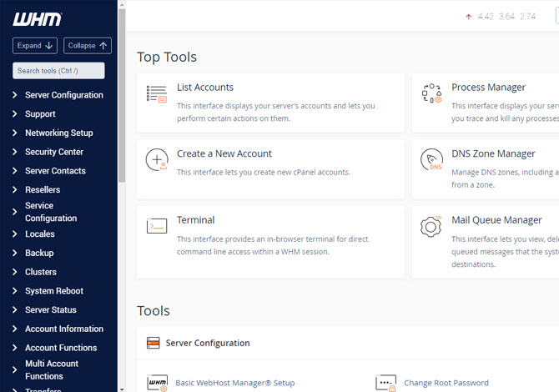Focus the Search tools input field

[x=58, y=71]
